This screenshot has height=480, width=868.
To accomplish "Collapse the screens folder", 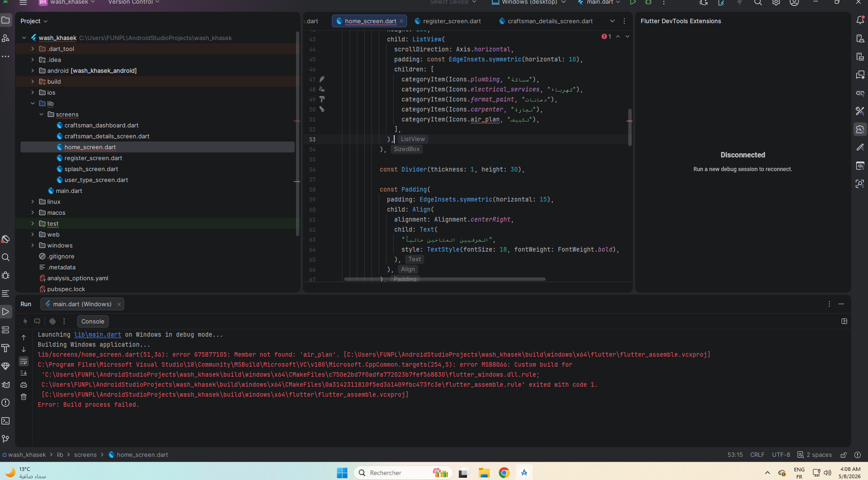I will pyautogui.click(x=41, y=114).
